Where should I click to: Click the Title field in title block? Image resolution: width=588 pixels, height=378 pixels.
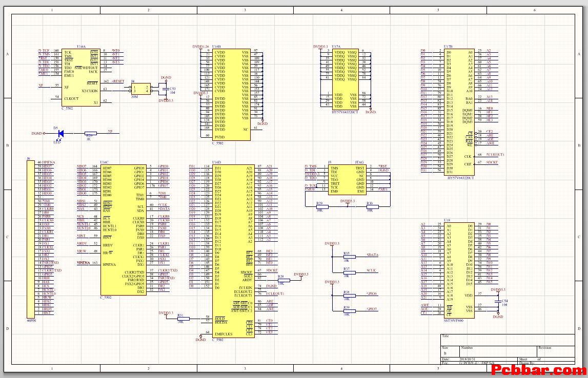[508, 340]
